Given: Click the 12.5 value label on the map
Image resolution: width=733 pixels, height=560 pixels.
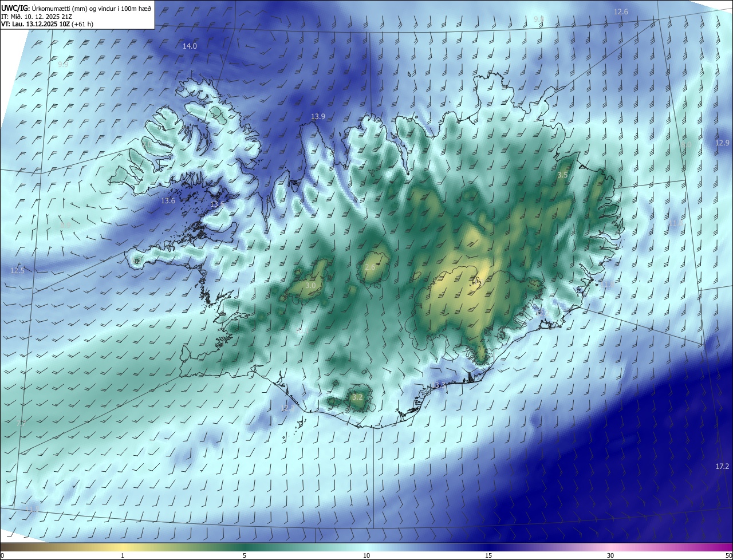Looking at the screenshot, I should 17,270.
